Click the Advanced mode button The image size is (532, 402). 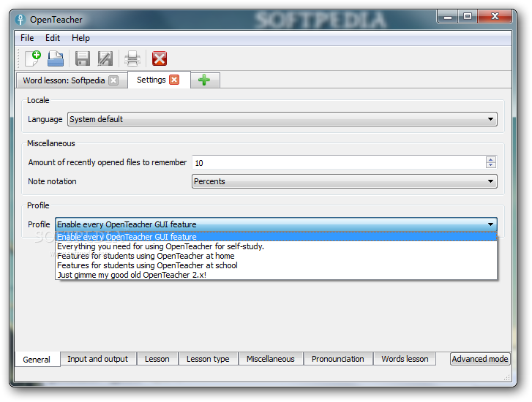pyautogui.click(x=480, y=359)
